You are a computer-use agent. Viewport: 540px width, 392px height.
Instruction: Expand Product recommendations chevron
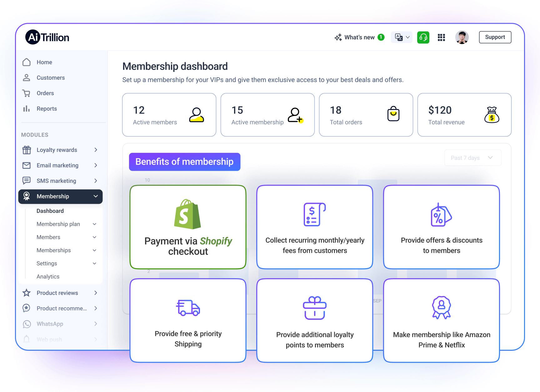[x=96, y=308]
